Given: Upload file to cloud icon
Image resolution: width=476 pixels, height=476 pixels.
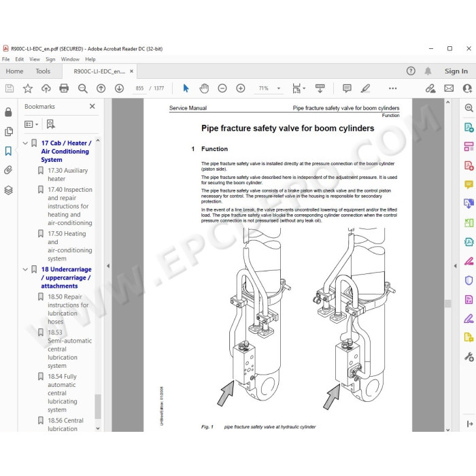Looking at the screenshot, I should (46, 88).
